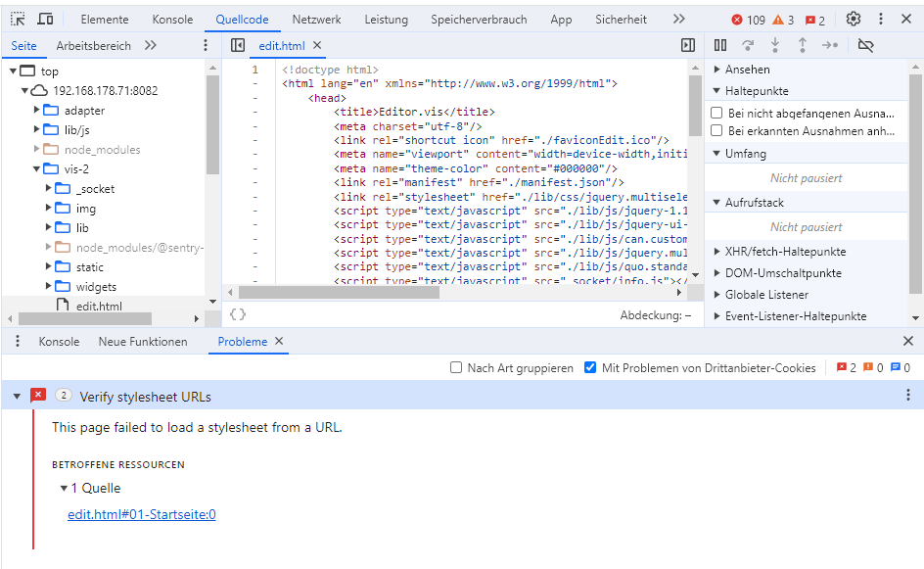Image resolution: width=924 pixels, height=569 pixels.
Task: Deactivate breakpoints icon
Action: [x=865, y=45]
